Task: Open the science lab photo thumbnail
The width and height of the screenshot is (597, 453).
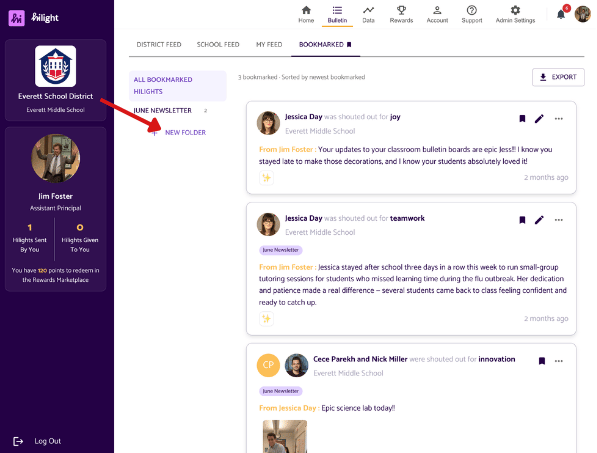Action: pos(285,437)
